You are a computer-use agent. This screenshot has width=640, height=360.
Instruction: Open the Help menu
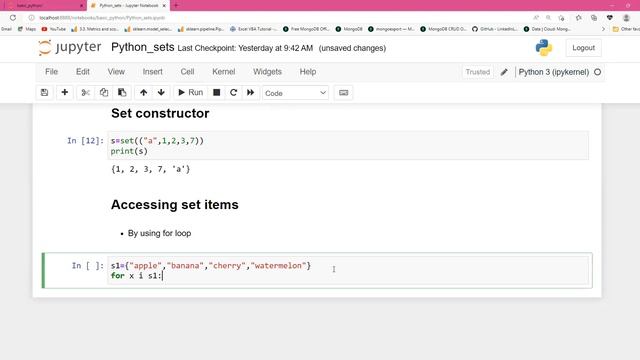point(308,72)
